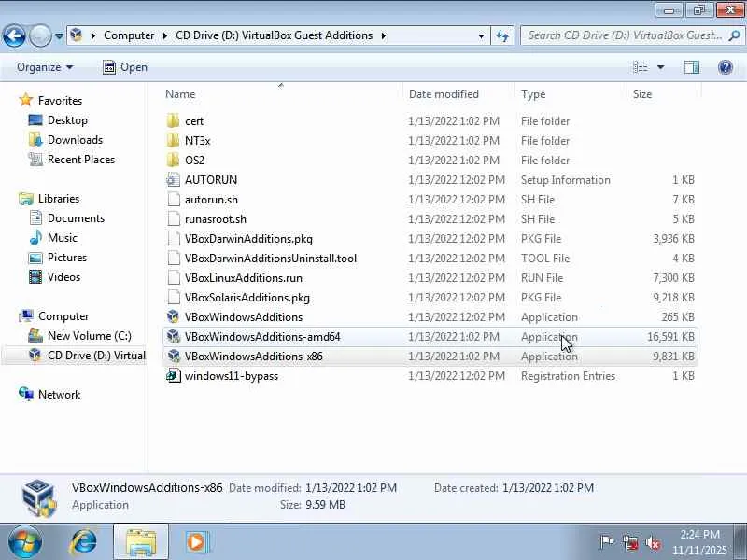This screenshot has width=747, height=560.
Task: Select the windows11-bypass registry file icon
Action: 174,376
